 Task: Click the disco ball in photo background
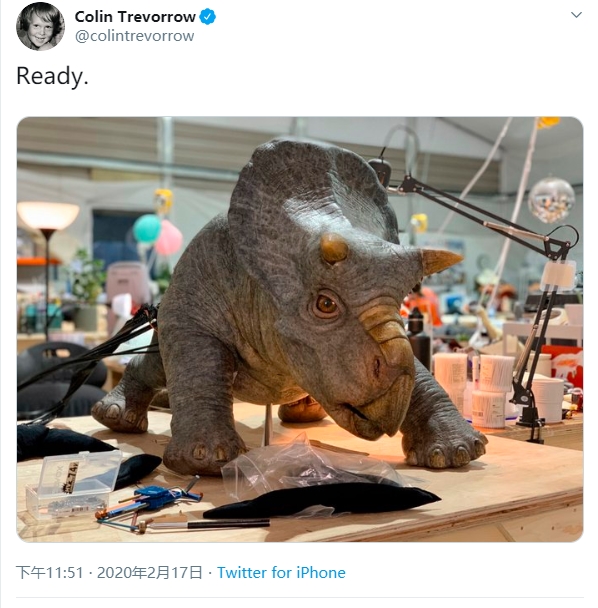[x=551, y=200]
